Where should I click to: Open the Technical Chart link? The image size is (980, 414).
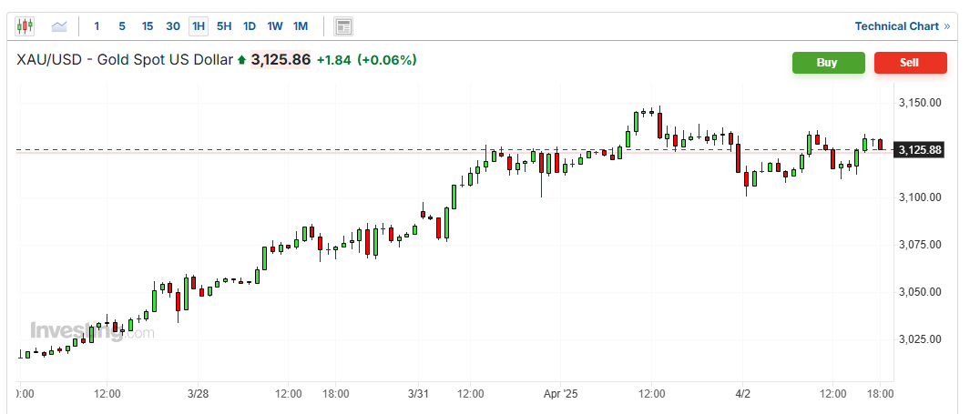895,26
